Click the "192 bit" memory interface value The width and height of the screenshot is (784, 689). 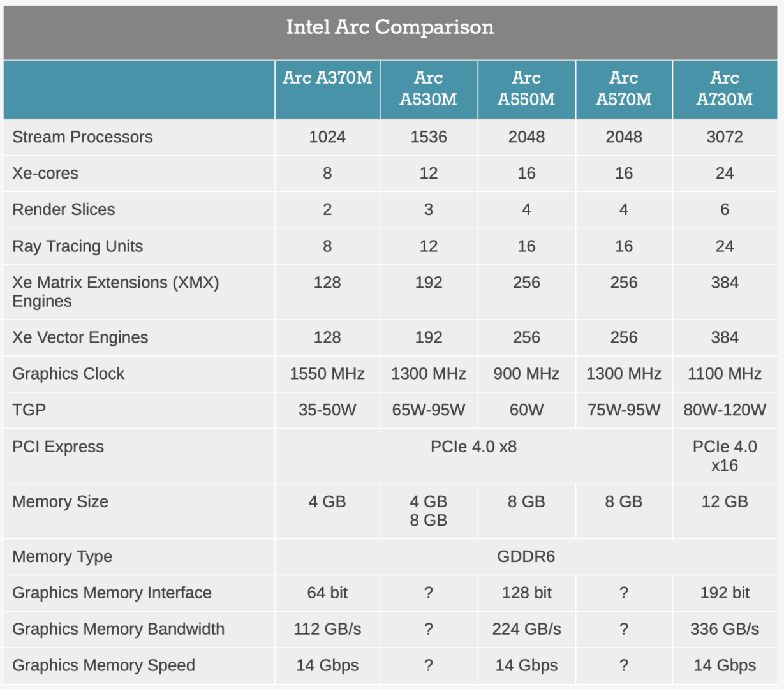click(725, 593)
